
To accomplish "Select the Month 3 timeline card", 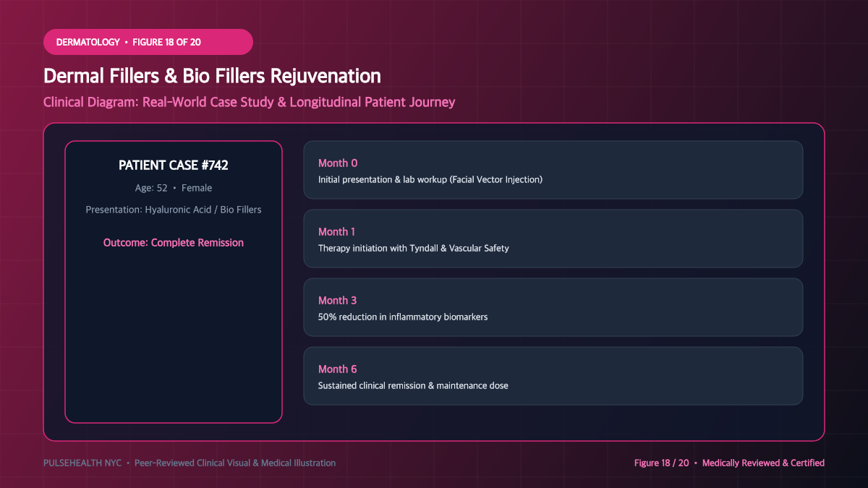I will click(x=553, y=307).
